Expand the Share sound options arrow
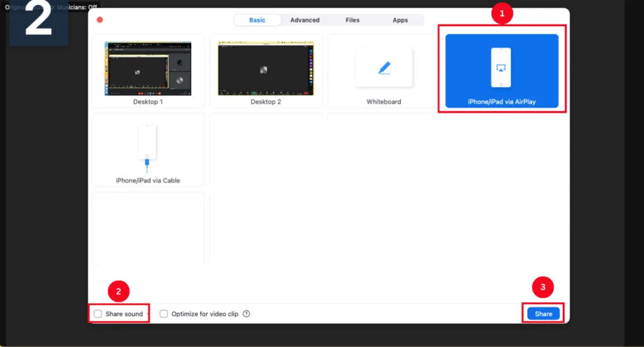Image resolution: width=644 pixels, height=347 pixels. point(148,314)
